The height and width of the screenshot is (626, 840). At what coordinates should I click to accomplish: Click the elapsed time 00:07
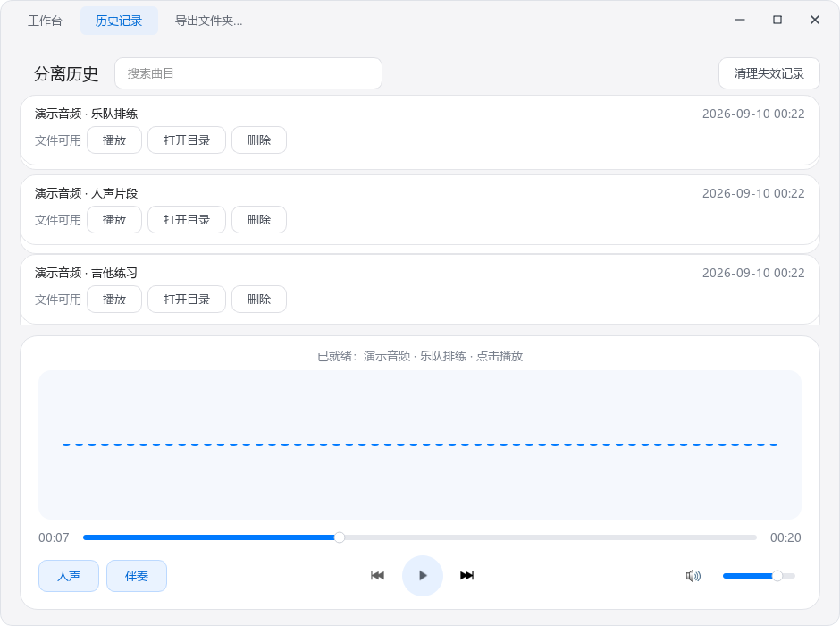pos(54,537)
